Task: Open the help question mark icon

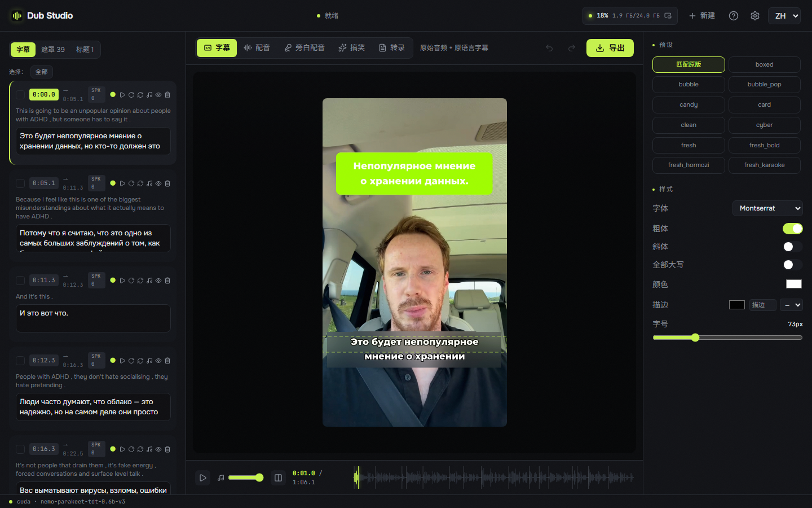Action: pyautogui.click(x=734, y=16)
